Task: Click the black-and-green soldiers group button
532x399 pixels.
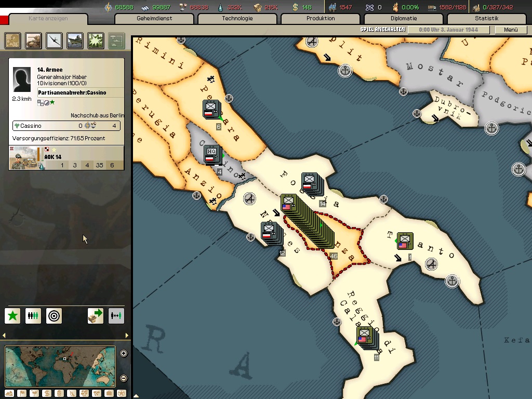Action: (33, 316)
